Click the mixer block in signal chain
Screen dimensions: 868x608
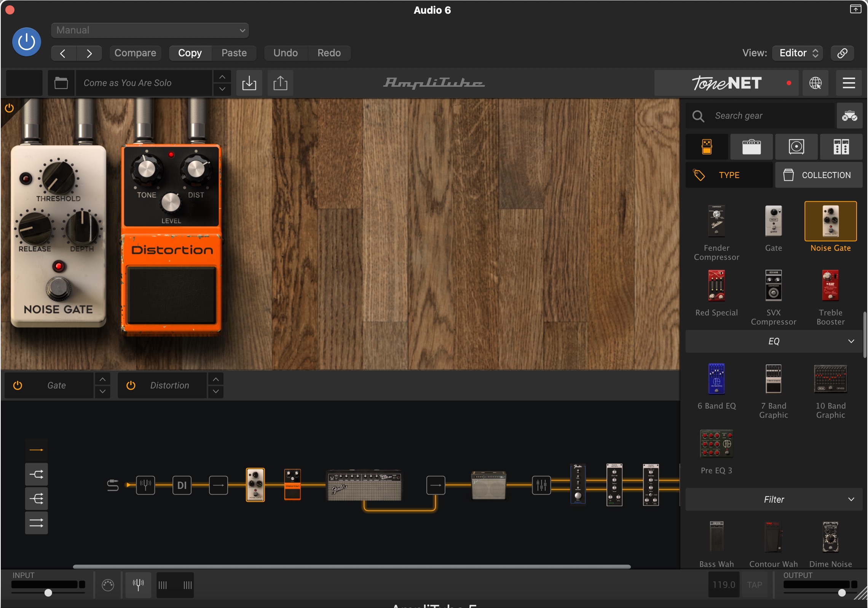(541, 485)
